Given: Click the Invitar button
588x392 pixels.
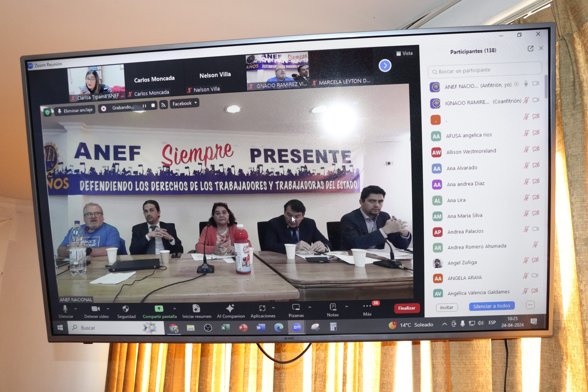Looking at the screenshot, I should [447, 307].
